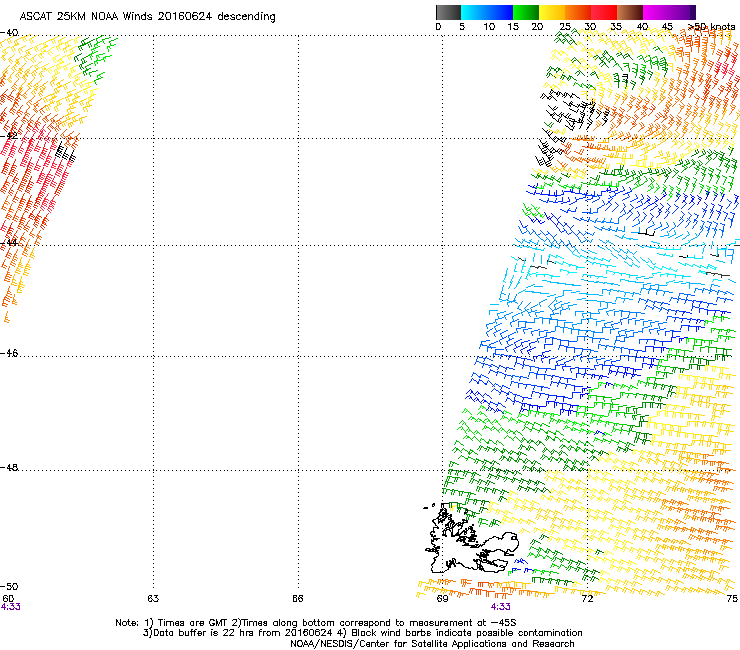Select the longitude label '66'
The image size is (740, 650).
(298, 599)
